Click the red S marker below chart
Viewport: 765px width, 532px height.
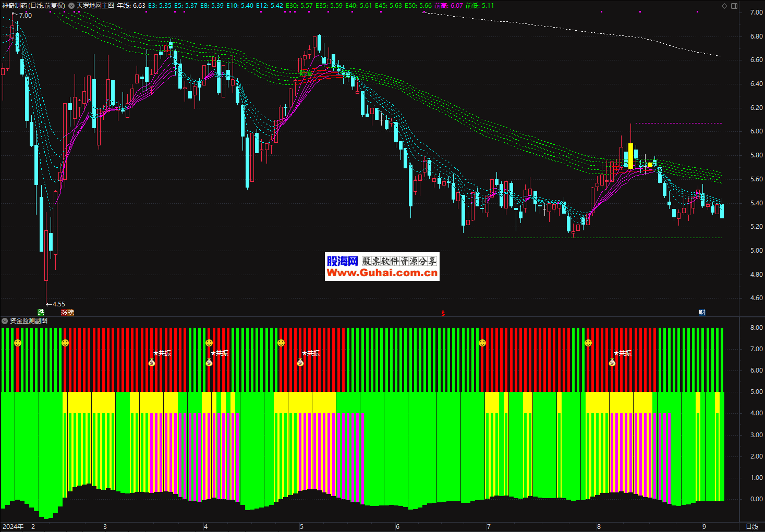pos(443,313)
